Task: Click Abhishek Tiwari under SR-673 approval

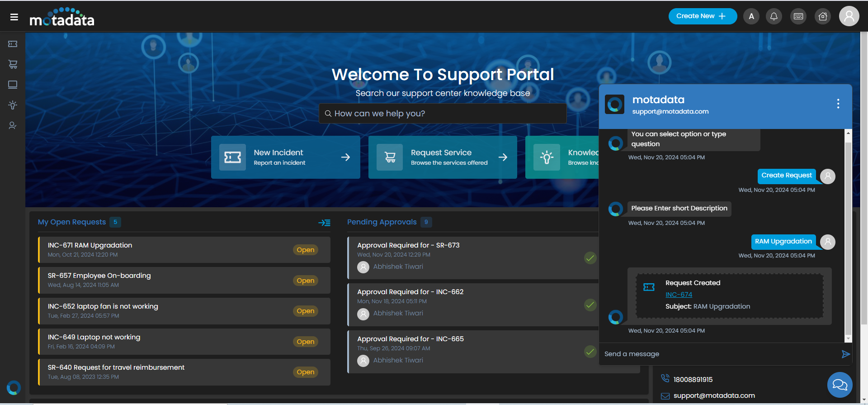Action: tap(398, 267)
